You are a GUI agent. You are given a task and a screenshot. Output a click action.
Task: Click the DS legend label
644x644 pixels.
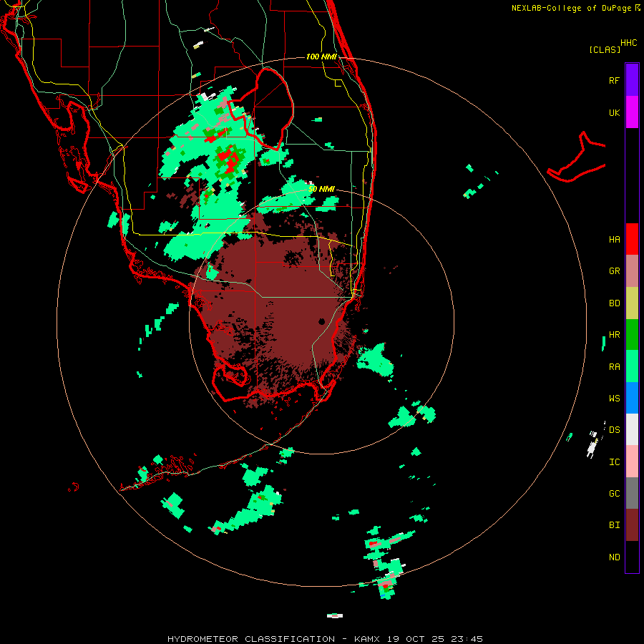614,429
